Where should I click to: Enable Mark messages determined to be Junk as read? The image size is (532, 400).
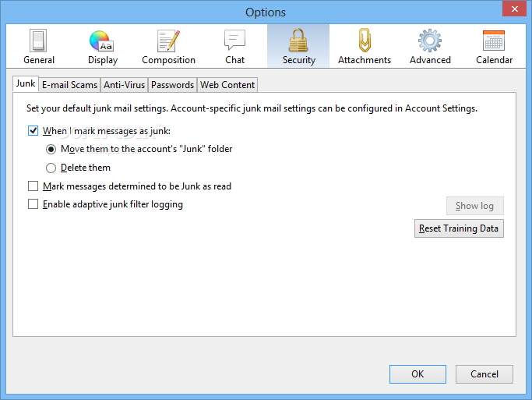pyautogui.click(x=33, y=186)
